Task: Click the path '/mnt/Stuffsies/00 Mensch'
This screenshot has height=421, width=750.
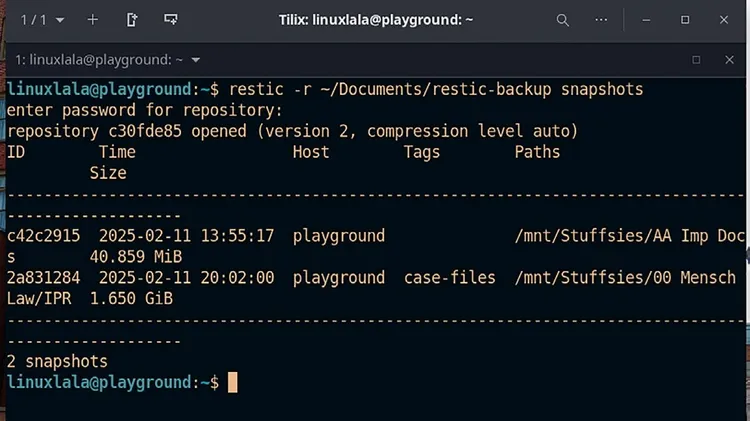Action: point(625,278)
